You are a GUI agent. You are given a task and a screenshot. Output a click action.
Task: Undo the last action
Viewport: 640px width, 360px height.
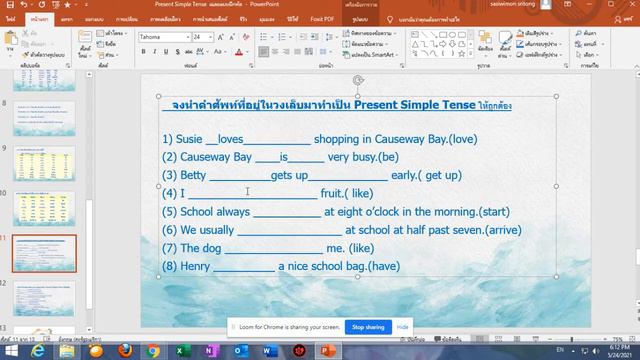click(x=24, y=4)
